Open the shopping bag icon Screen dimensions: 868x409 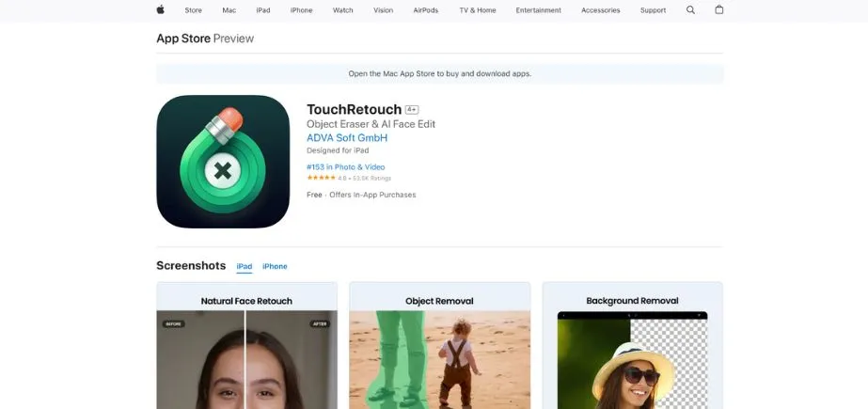719,9
